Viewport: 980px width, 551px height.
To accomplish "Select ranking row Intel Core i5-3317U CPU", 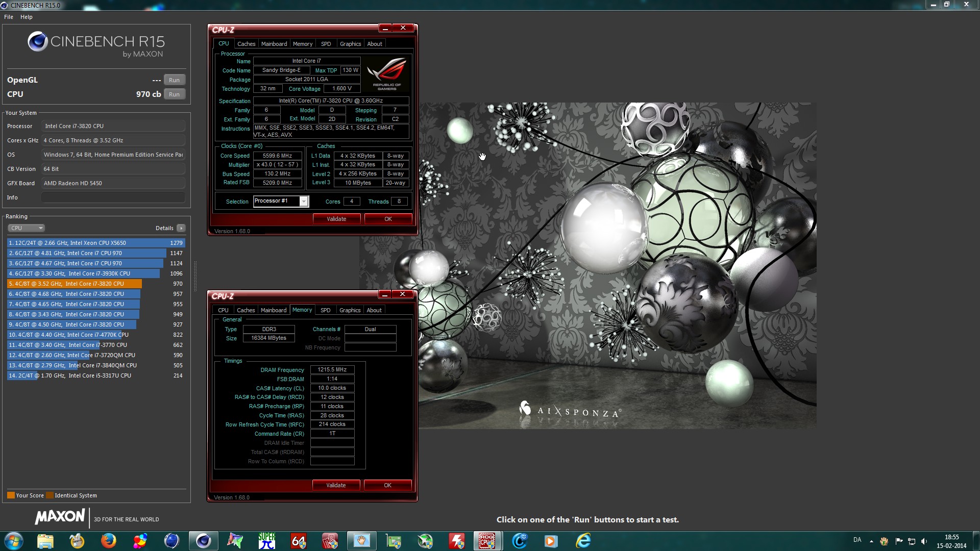I will pos(96,375).
